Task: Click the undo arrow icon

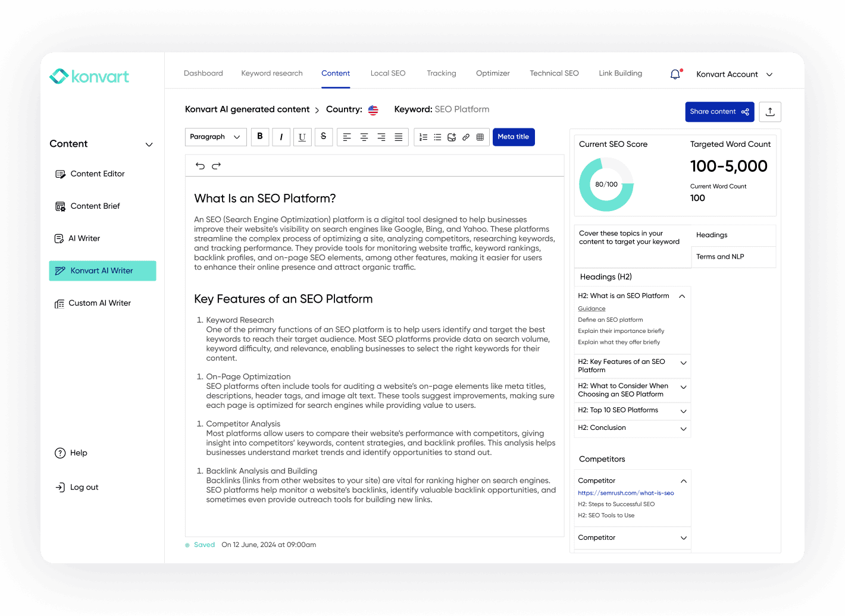Action: (200, 166)
